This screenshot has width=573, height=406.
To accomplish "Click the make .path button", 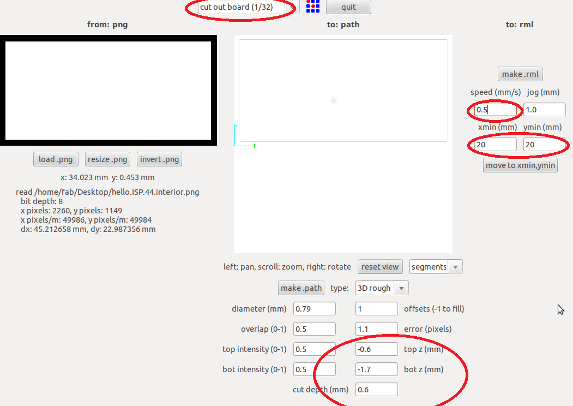I will click(x=301, y=288).
